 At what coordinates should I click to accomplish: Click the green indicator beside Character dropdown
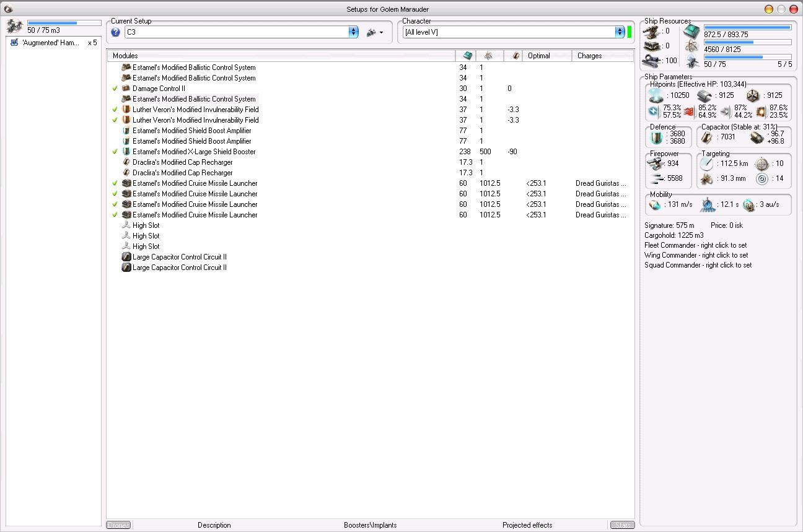630,32
